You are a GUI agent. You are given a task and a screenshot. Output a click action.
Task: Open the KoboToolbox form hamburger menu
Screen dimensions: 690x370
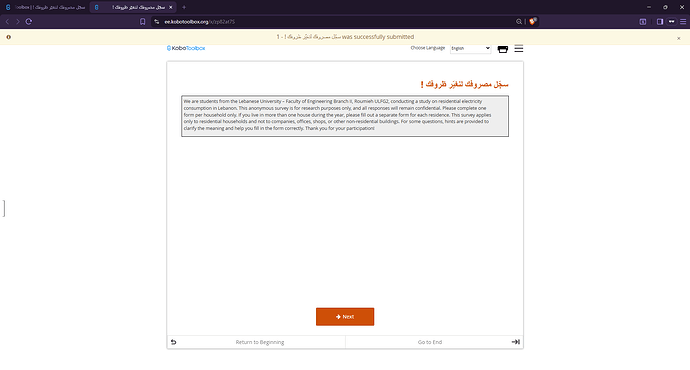click(x=519, y=48)
